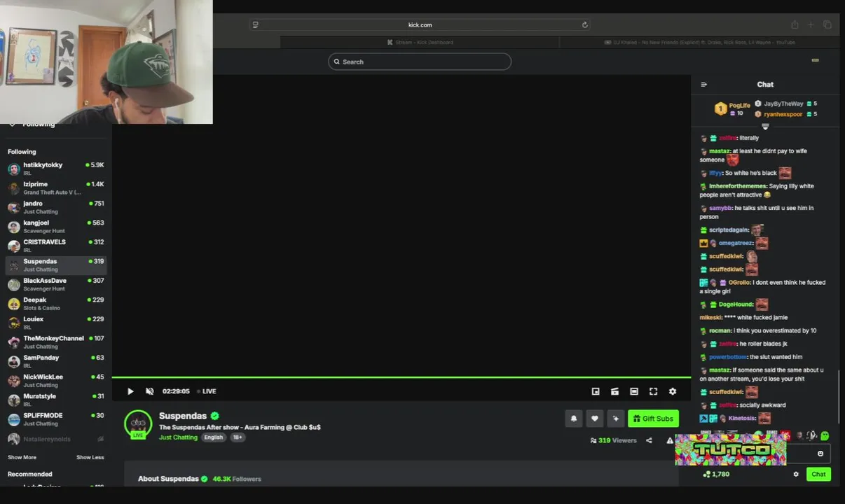The width and height of the screenshot is (845, 504).
Task: Open SPLIFFMODE channel in sidebar
Action: pos(56,419)
